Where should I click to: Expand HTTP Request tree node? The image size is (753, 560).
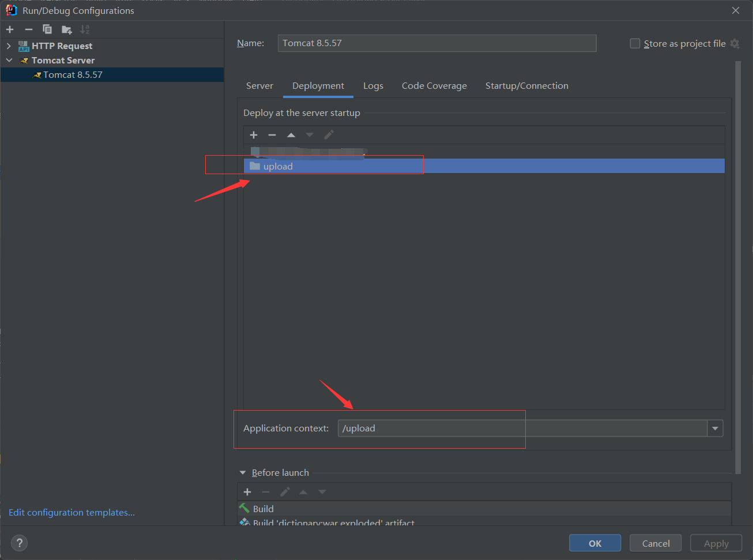coord(9,46)
